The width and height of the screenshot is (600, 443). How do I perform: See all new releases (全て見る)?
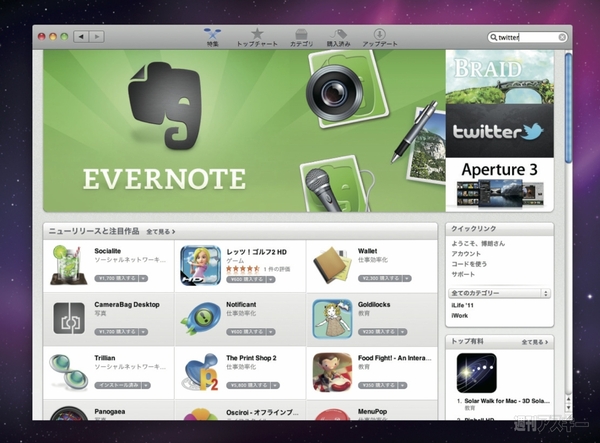(x=161, y=232)
